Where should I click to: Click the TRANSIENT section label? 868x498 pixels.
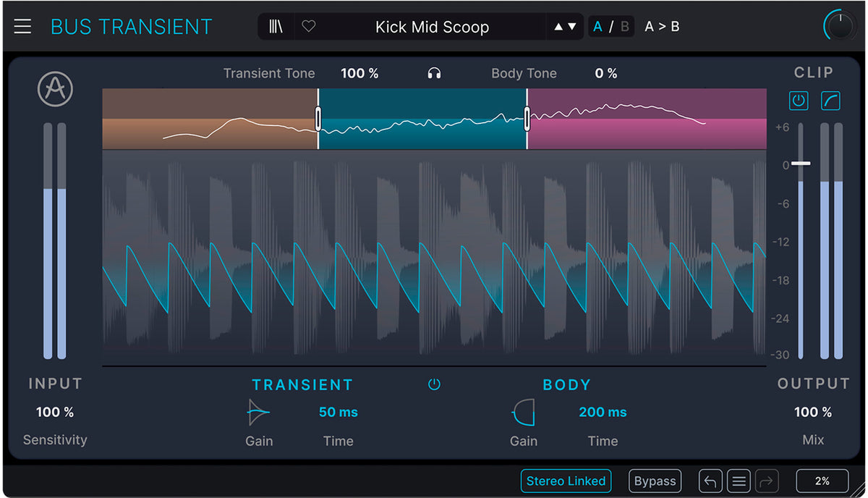coord(302,384)
